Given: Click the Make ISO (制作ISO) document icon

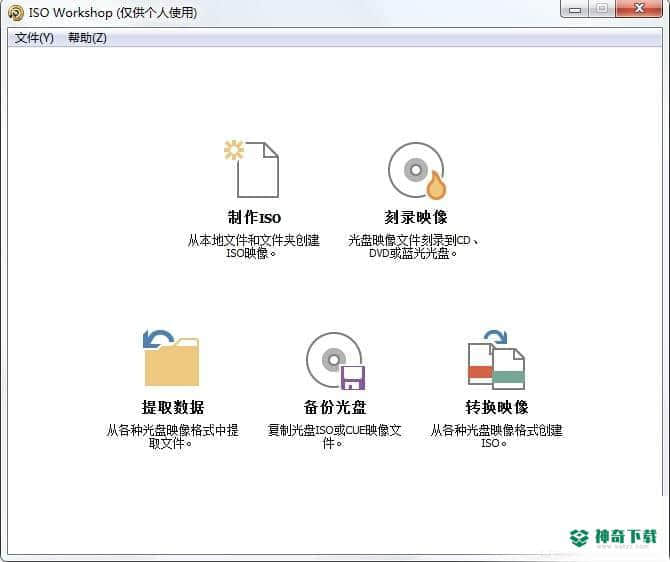Looking at the screenshot, I should (252, 169).
